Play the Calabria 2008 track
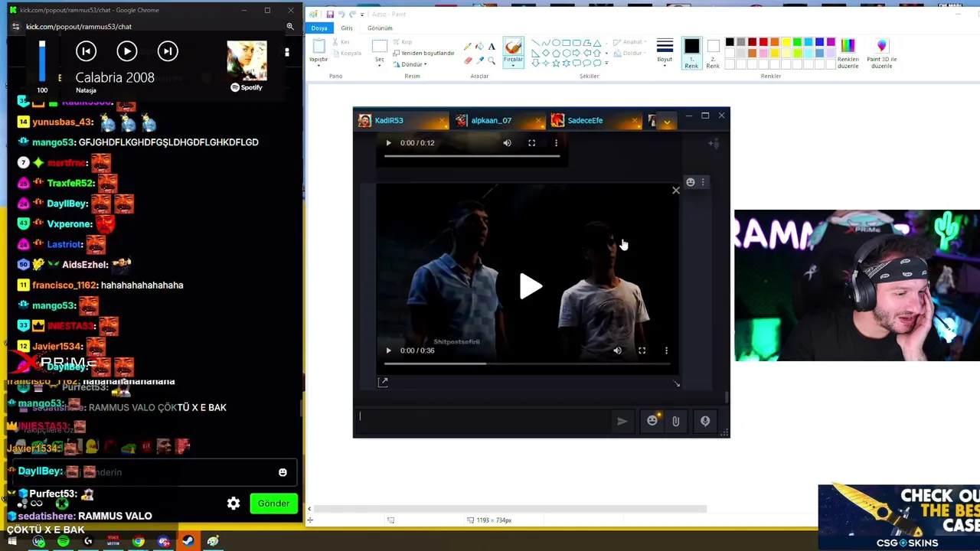The image size is (980, 551). coord(126,51)
